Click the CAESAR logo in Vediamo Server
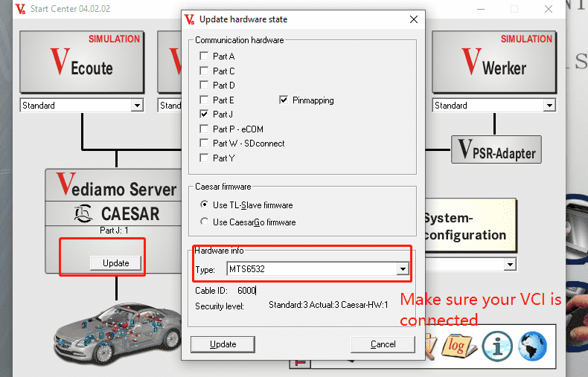 pyautogui.click(x=83, y=213)
